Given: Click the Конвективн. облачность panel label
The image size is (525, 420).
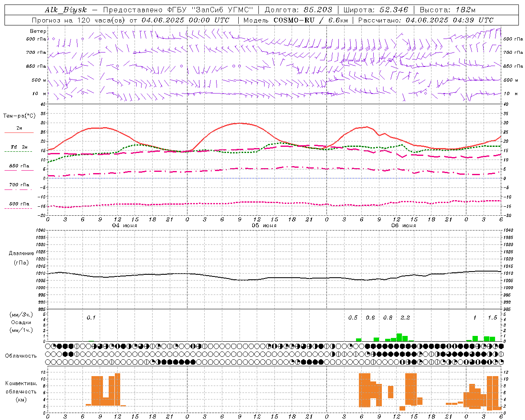Looking at the screenshot, I should [21, 388].
